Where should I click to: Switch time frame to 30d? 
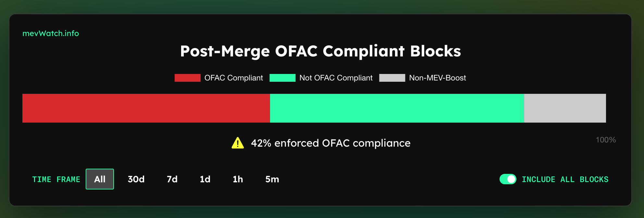click(x=136, y=179)
